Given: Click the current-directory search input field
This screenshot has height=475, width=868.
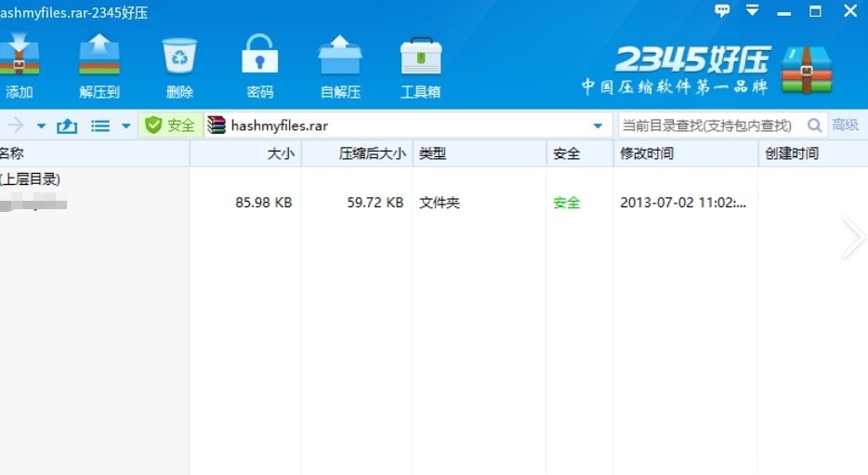Looking at the screenshot, I should 708,125.
